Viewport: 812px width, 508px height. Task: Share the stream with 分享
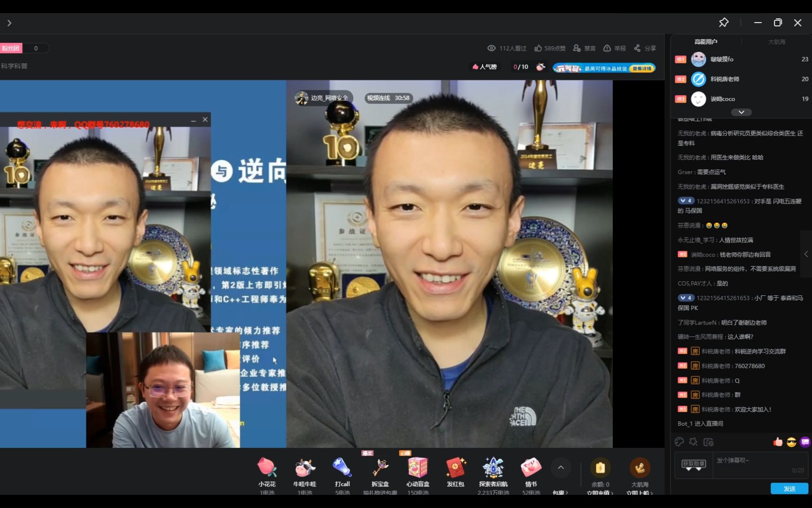pos(645,48)
